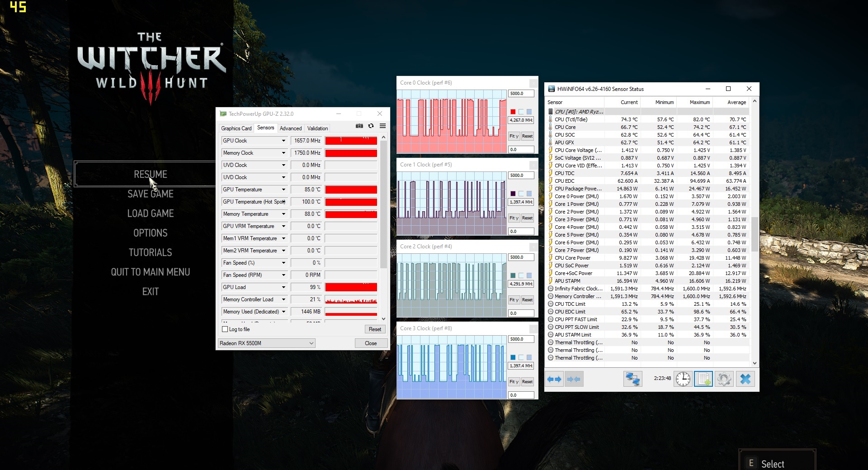Click the HWiNFO sensor list scrollbar down arrow
The height and width of the screenshot is (470, 868).
[754, 363]
